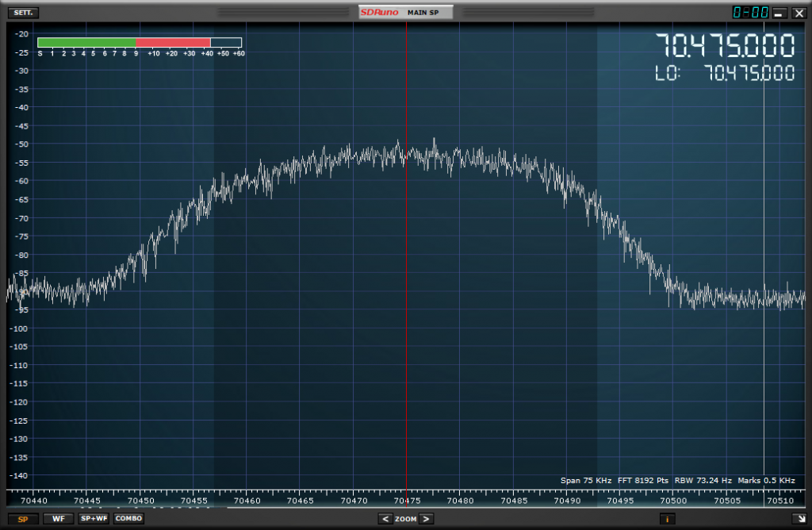This screenshot has width=812, height=530.
Task: Click the 70440 frequency axis label
Action: pyautogui.click(x=33, y=501)
